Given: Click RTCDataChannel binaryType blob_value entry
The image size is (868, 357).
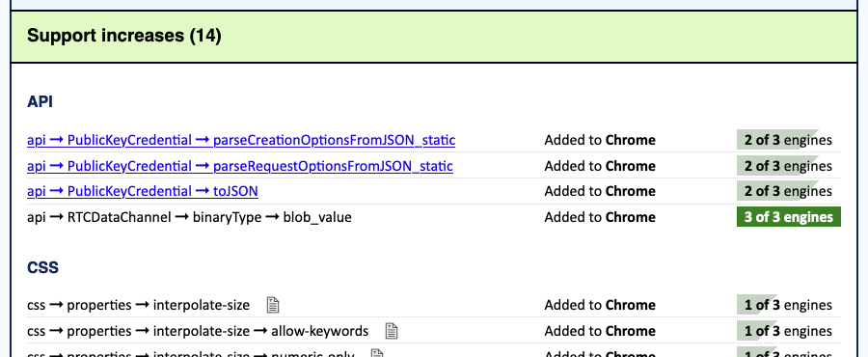Looking at the screenshot, I should point(189,217).
